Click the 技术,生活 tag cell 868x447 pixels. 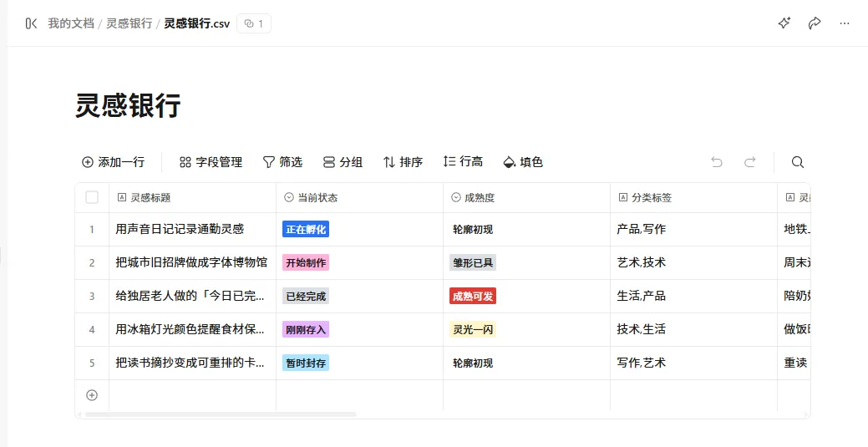[694, 329]
